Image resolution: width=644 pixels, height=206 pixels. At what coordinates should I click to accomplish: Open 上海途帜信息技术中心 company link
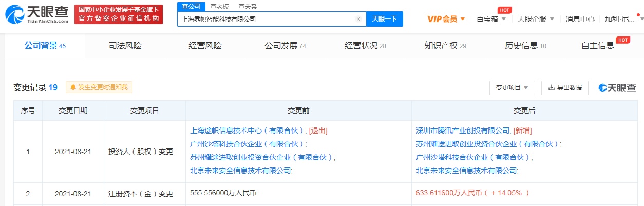click(248, 130)
